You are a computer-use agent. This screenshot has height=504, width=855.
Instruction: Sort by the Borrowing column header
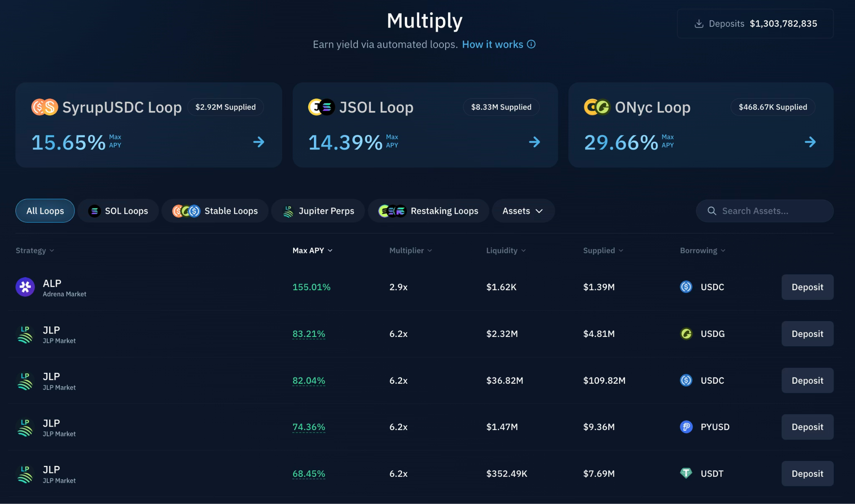pyautogui.click(x=702, y=251)
